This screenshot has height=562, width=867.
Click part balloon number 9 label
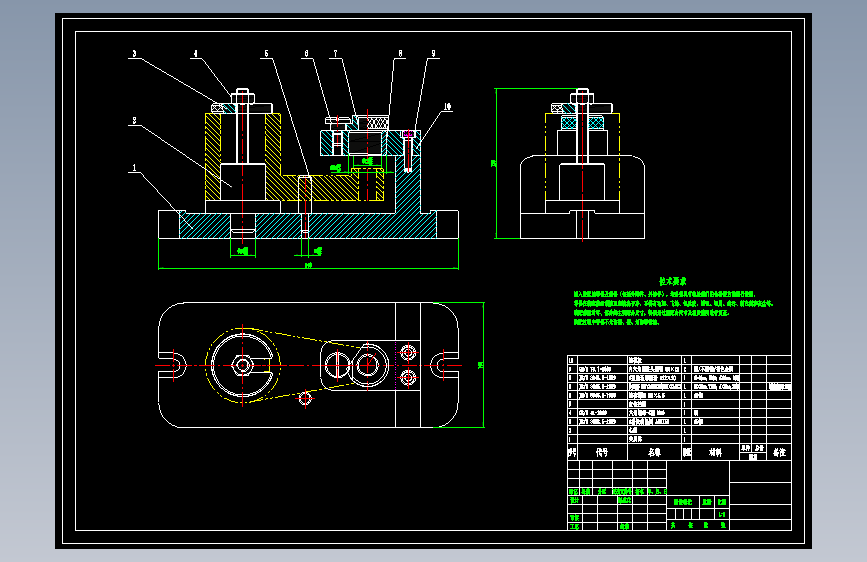[x=433, y=54]
